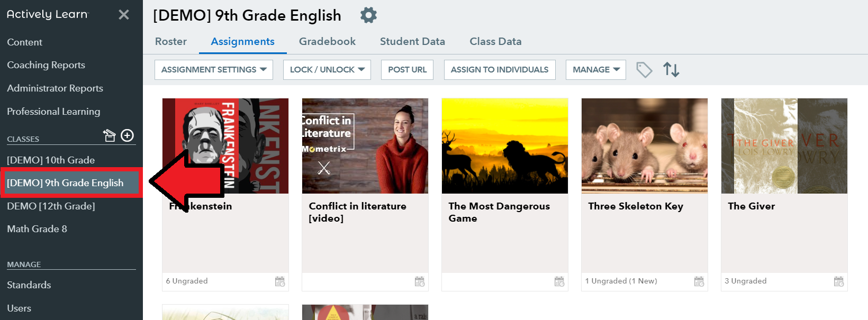
Task: Open Content in the sidebar
Action: point(25,42)
